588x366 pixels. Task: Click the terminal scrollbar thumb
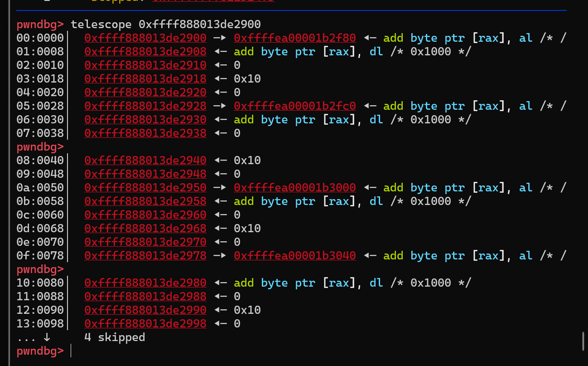[x=583, y=341]
